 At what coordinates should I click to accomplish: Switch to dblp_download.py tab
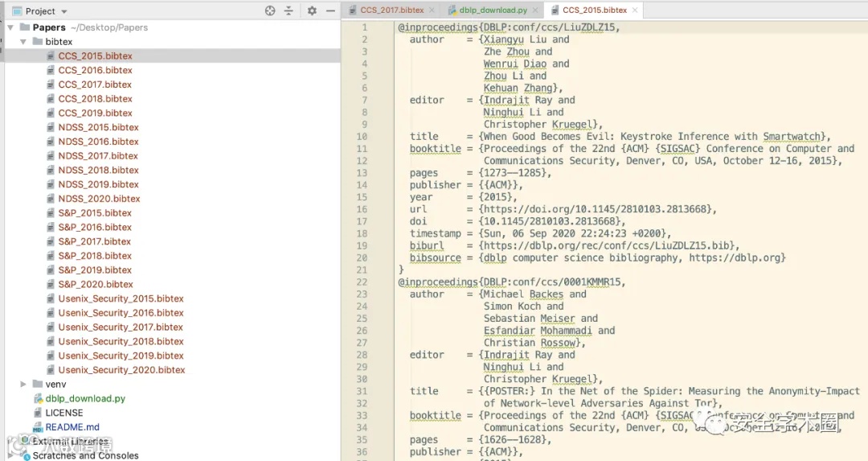(493, 10)
